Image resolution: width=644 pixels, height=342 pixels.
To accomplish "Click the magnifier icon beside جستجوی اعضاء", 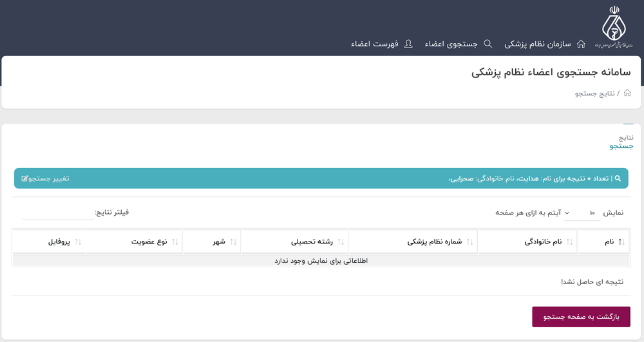I will [488, 44].
